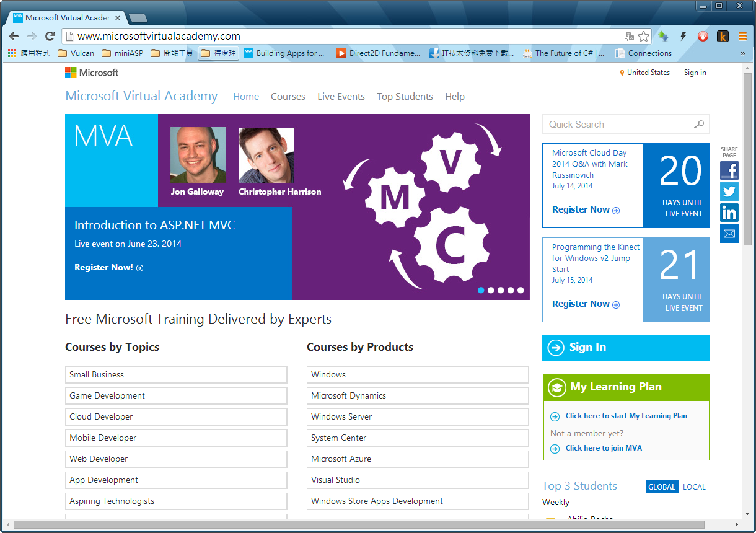Click the Quick Search magnifier icon
This screenshot has height=533, width=756.
[x=699, y=124]
